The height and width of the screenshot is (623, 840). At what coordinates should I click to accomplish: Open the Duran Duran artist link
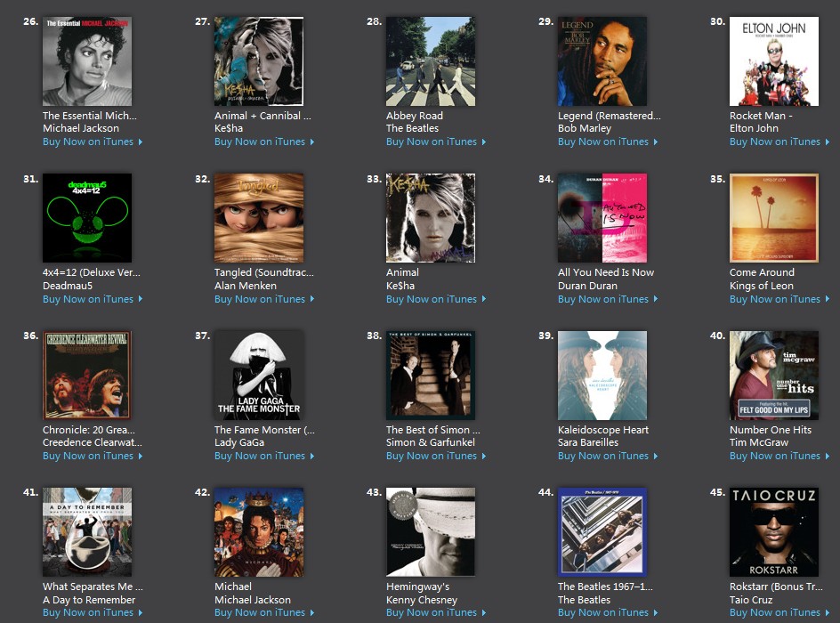tap(587, 286)
